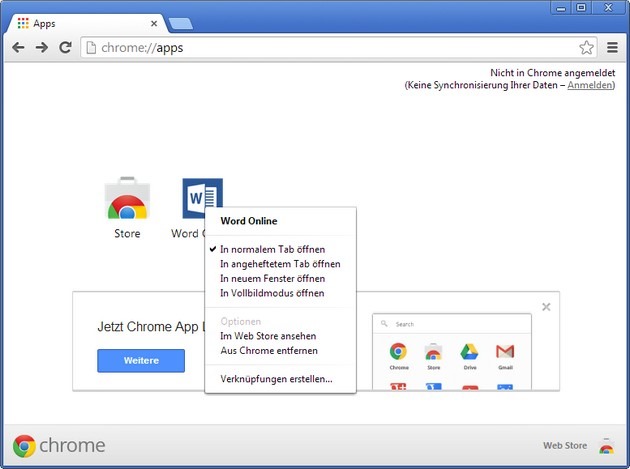630x469 pixels.
Task: Select 'In normalem Tab öffnen' option
Action: click(280, 250)
